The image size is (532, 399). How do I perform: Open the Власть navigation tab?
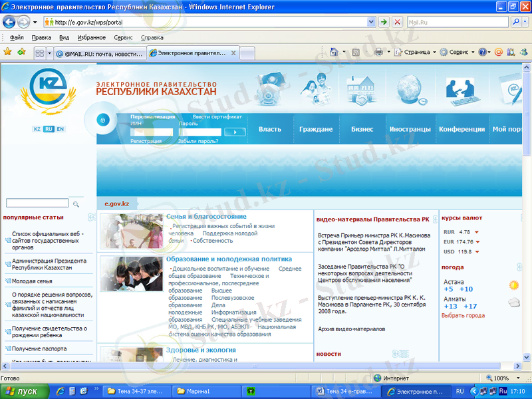[270, 129]
